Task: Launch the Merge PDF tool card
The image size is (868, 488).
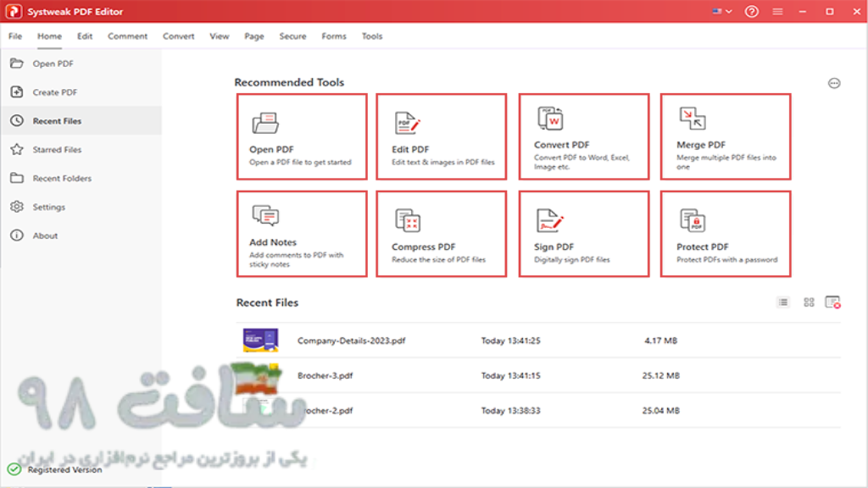Action: click(x=726, y=136)
